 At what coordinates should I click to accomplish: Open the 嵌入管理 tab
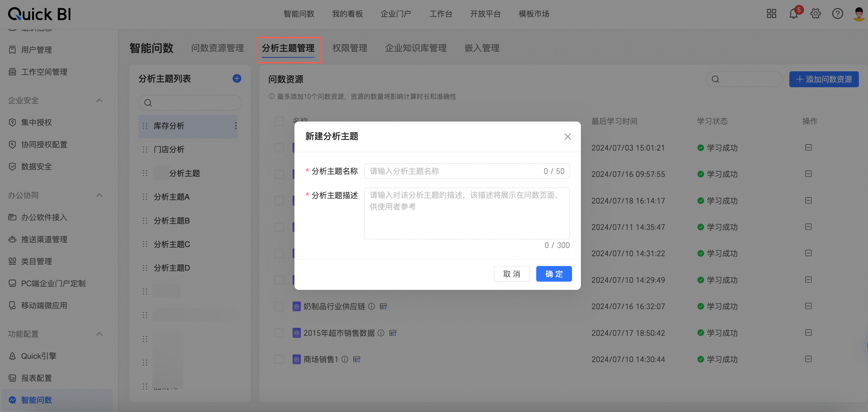point(482,48)
